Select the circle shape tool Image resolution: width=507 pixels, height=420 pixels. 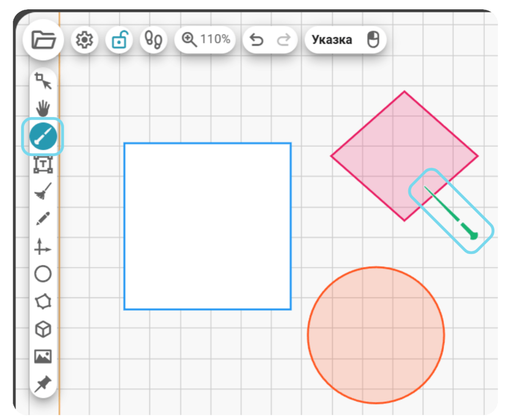coord(43,274)
